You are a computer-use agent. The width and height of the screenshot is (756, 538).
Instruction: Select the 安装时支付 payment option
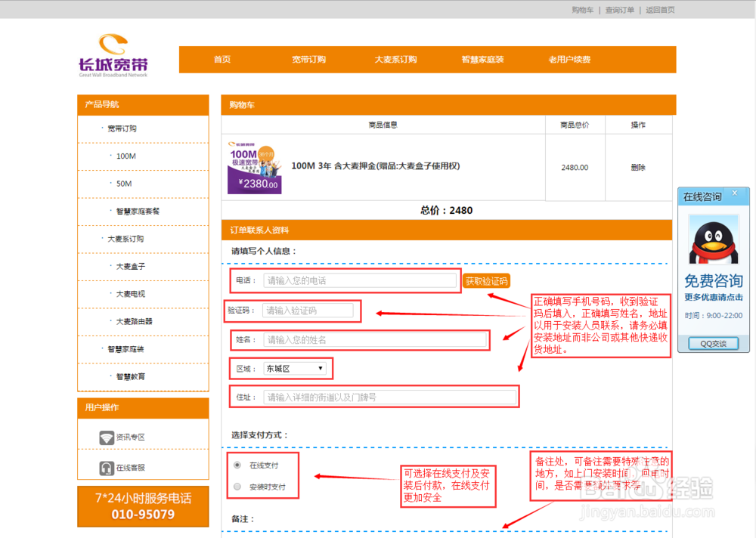pos(237,487)
